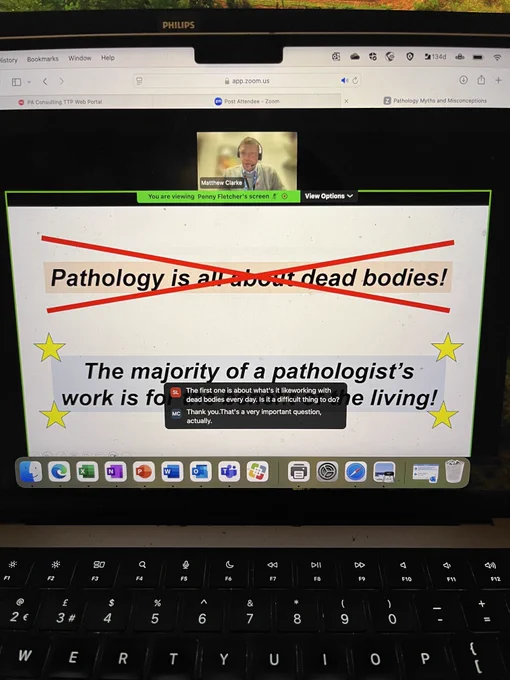
Task: Launch Microsoft Edge from the Dock
Action: coord(59,471)
